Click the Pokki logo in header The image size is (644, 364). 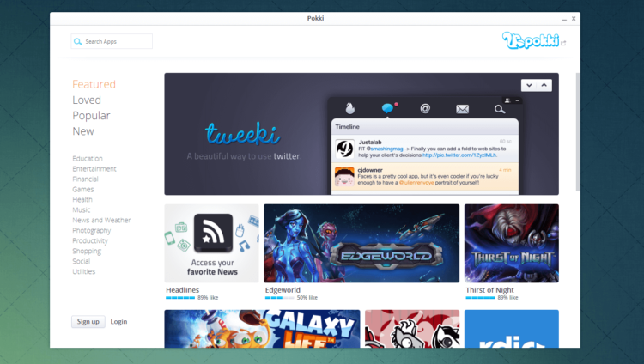[x=531, y=40]
